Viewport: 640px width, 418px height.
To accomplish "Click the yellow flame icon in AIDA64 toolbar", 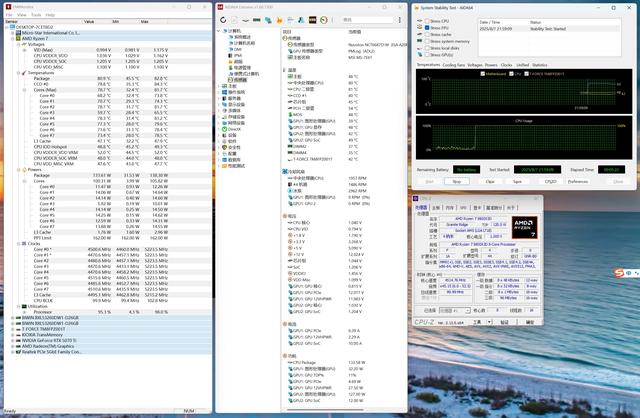I will tap(279, 20).
